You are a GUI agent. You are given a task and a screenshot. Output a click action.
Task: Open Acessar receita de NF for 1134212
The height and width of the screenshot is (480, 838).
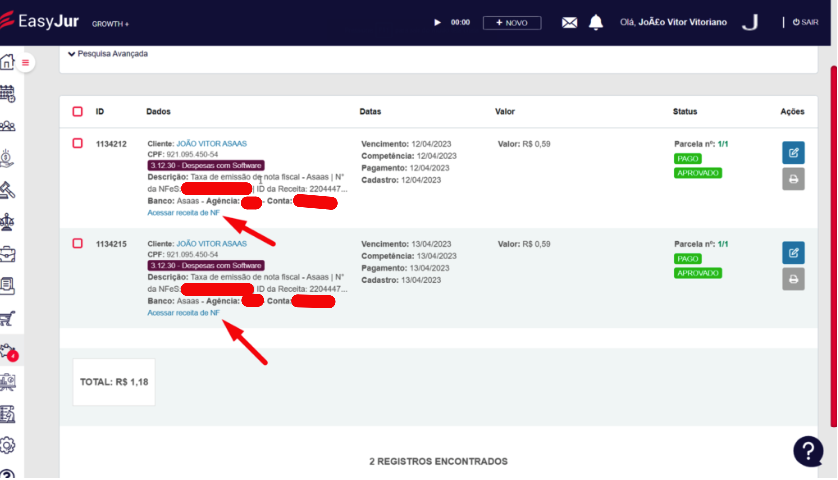click(183, 213)
